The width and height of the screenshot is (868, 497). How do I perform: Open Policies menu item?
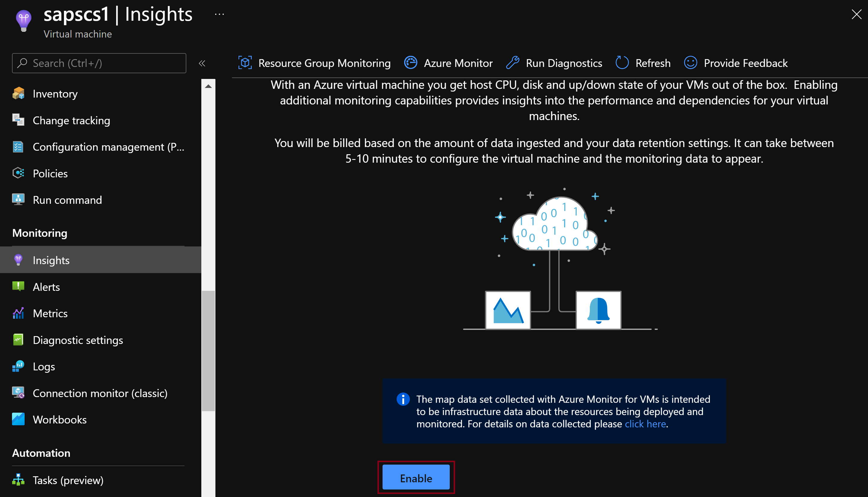101,173
